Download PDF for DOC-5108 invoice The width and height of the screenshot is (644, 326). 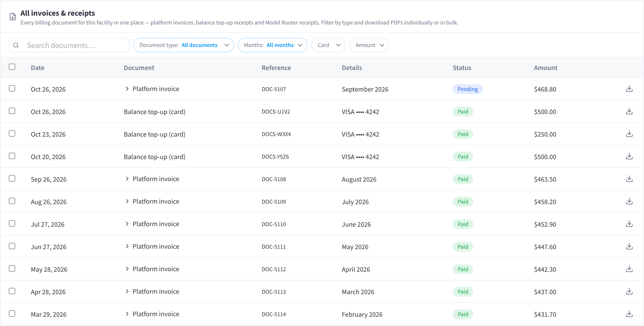629,179
